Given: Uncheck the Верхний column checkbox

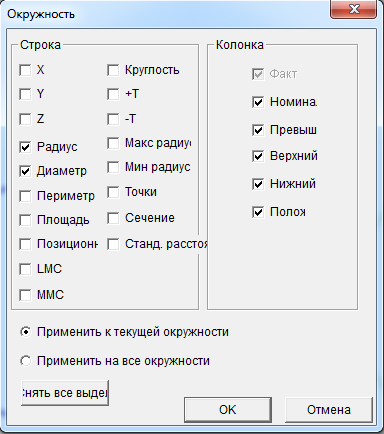Looking at the screenshot, I should 258,156.
